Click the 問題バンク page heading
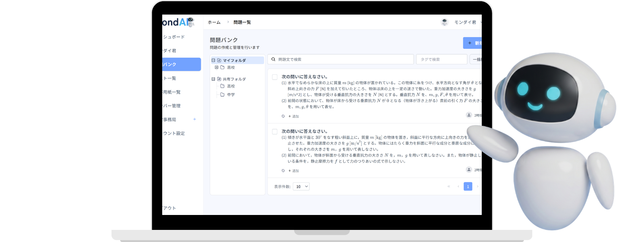 224,40
